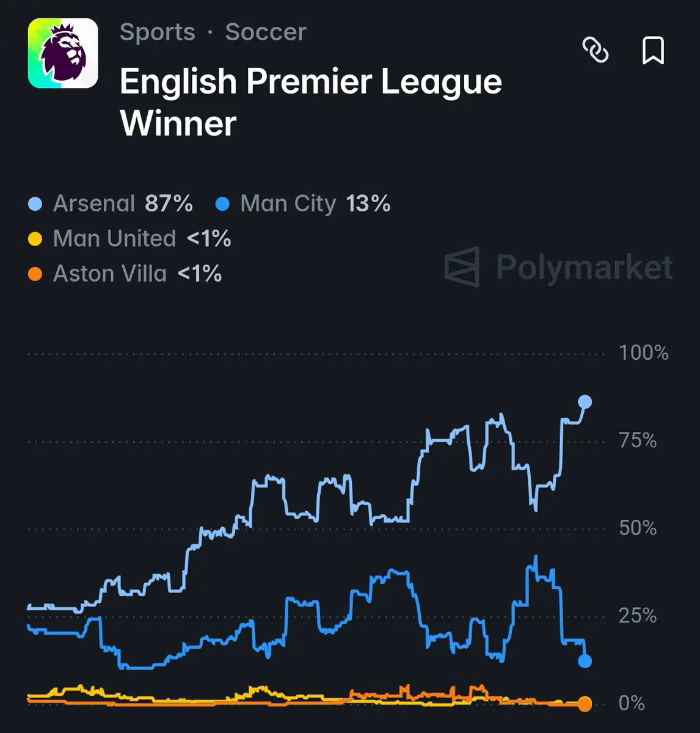Click the Man City legend color dot
Viewport: 700px width, 733px height.
(x=222, y=204)
